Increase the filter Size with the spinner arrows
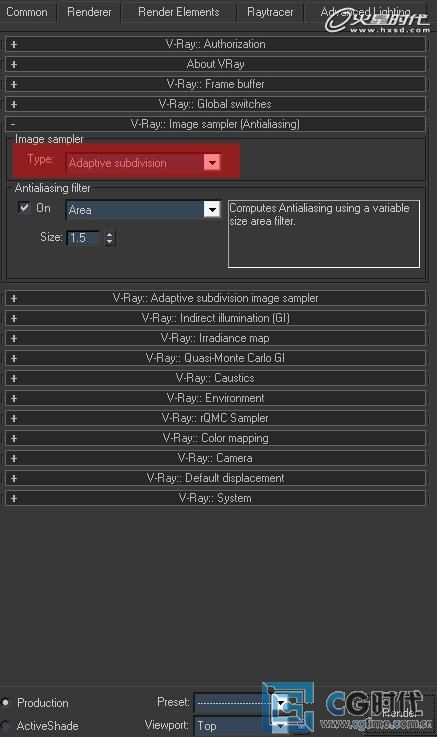437x737 pixels. click(x=109, y=235)
